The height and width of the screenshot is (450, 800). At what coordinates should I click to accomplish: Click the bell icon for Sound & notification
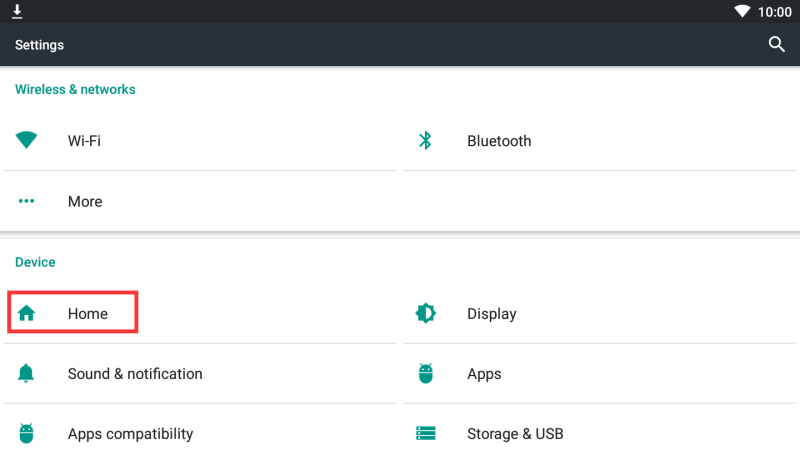pos(27,374)
